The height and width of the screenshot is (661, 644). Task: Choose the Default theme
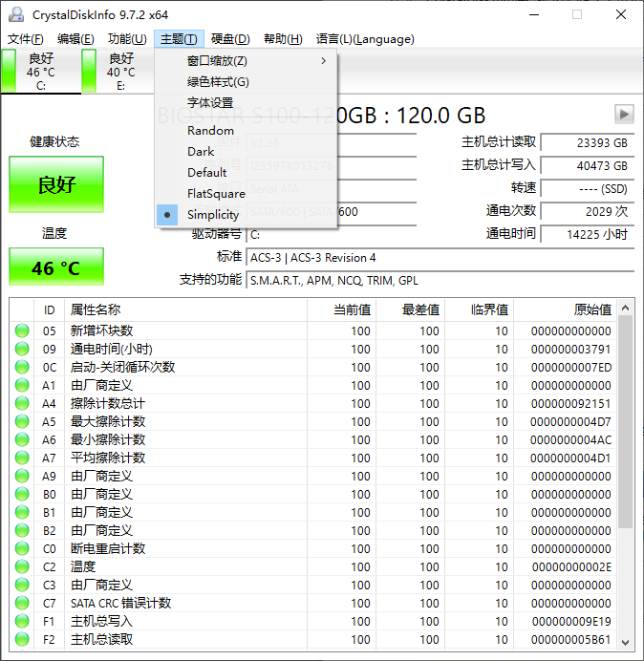tap(246, 173)
